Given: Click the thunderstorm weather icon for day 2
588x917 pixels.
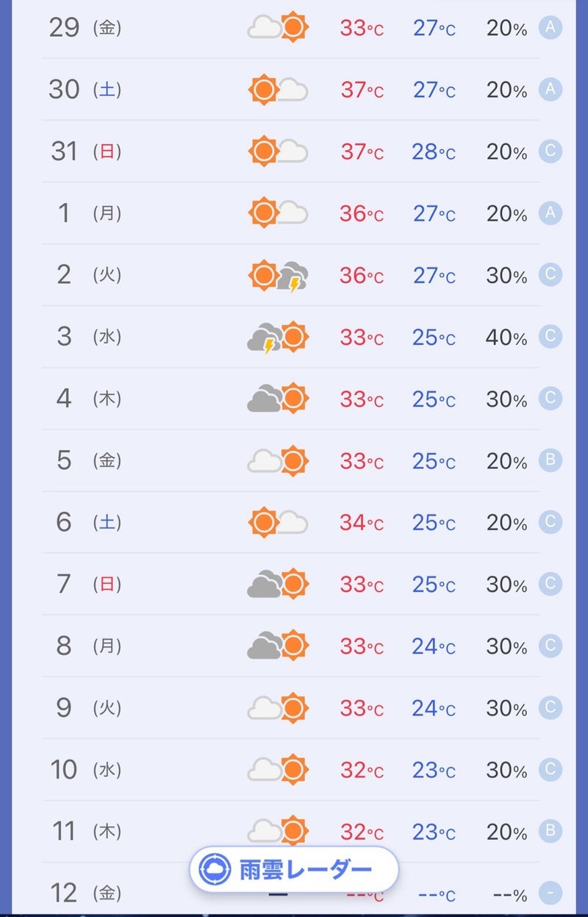Looking at the screenshot, I should point(278,276).
